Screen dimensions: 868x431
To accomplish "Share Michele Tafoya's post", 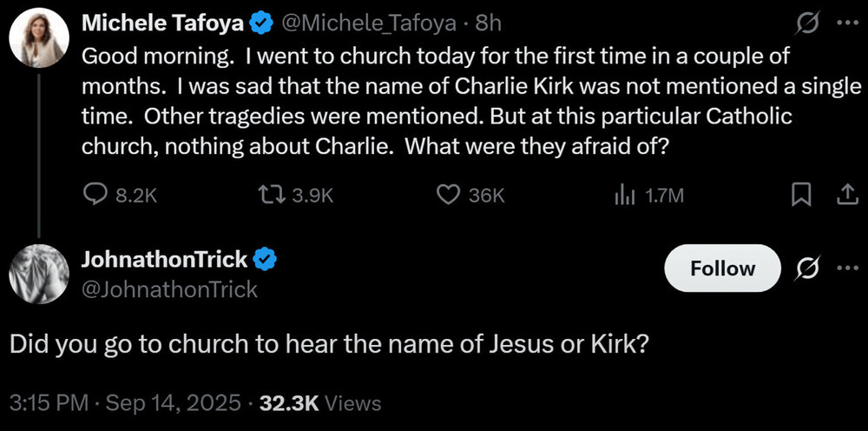I will point(845,196).
